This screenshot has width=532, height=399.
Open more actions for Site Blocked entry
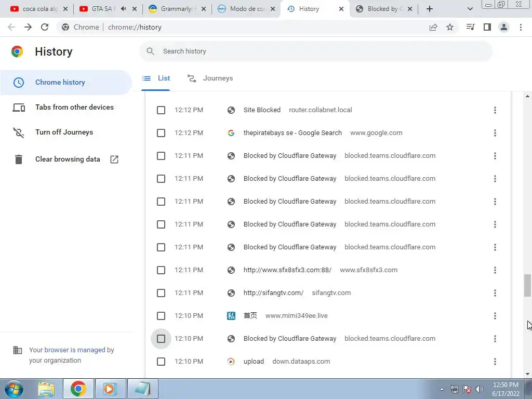click(495, 110)
